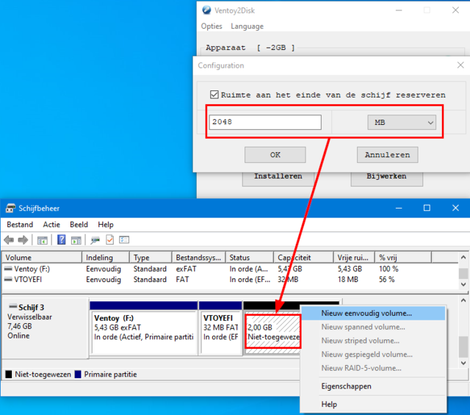This screenshot has width=470, height=415.
Task: Click the Status column header
Action: [249, 257]
